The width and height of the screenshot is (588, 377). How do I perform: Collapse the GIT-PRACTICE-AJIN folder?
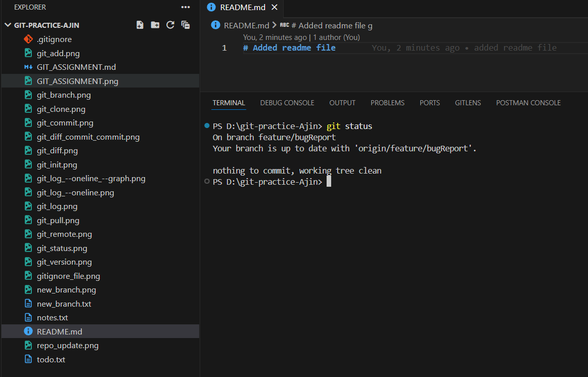tap(8, 25)
